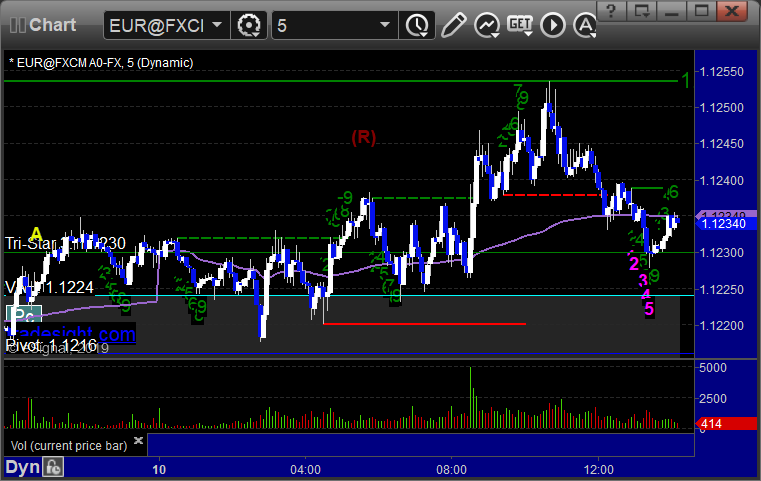Expand the EUR@FXCI symbol dropdown arrow
This screenshot has width=761, height=481.
217,24
